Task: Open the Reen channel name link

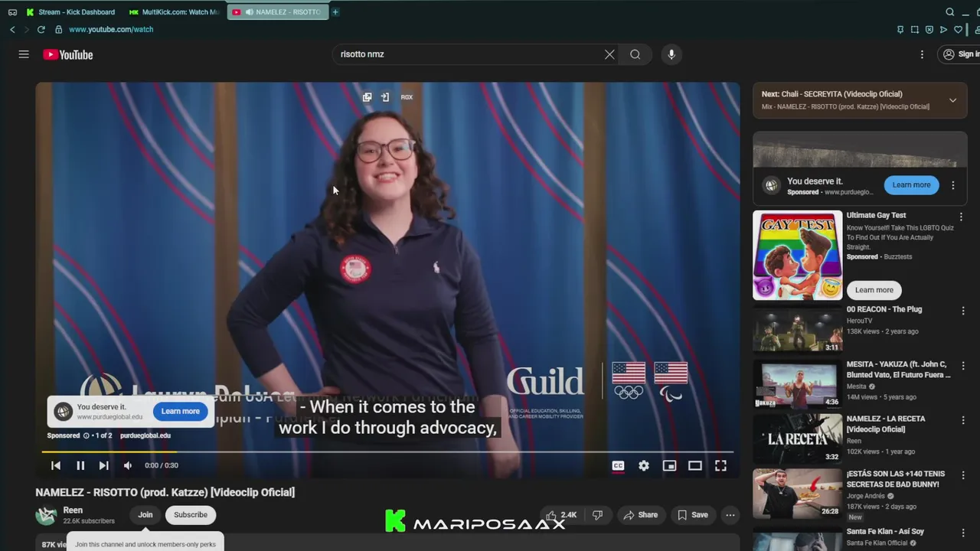Action: point(73,510)
